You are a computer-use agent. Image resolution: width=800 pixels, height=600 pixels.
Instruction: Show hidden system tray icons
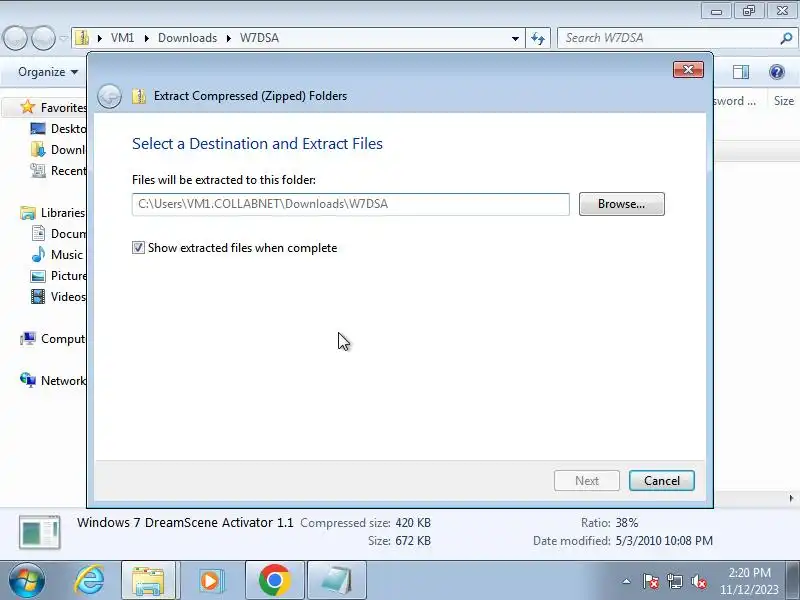pos(626,581)
